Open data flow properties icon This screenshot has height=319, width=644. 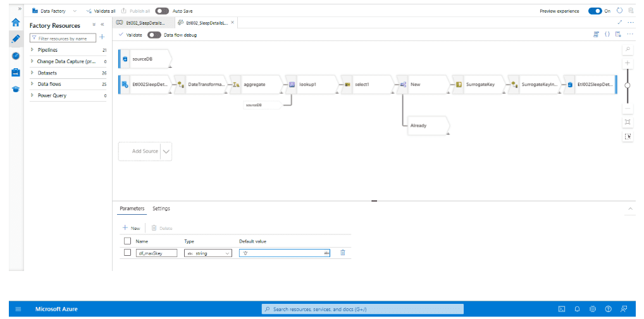tap(617, 35)
